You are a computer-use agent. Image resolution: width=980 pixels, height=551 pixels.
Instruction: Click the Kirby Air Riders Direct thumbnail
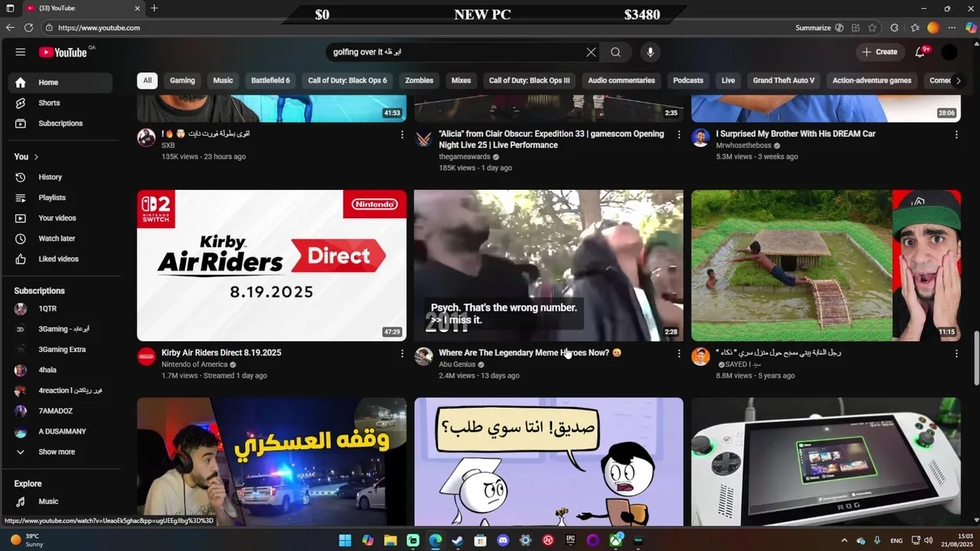(x=272, y=266)
